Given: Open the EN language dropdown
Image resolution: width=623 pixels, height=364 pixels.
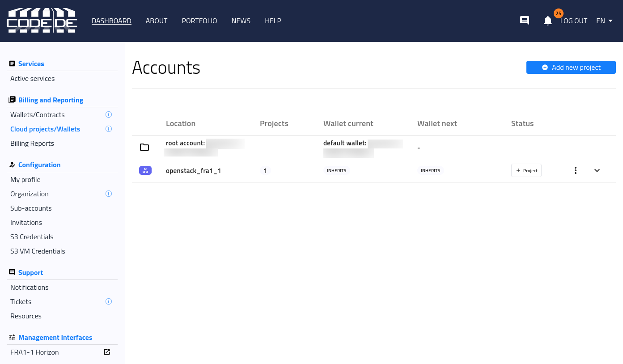Looking at the screenshot, I should click(604, 21).
